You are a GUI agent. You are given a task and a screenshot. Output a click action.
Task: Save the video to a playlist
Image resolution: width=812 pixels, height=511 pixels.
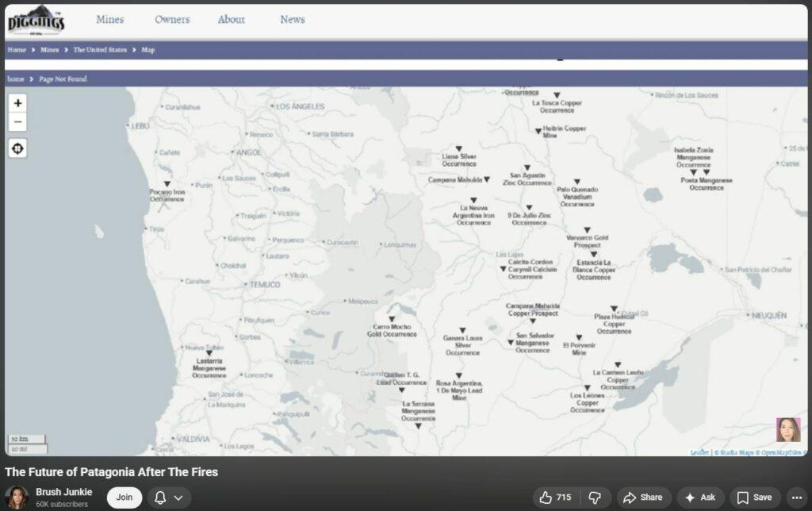754,498
